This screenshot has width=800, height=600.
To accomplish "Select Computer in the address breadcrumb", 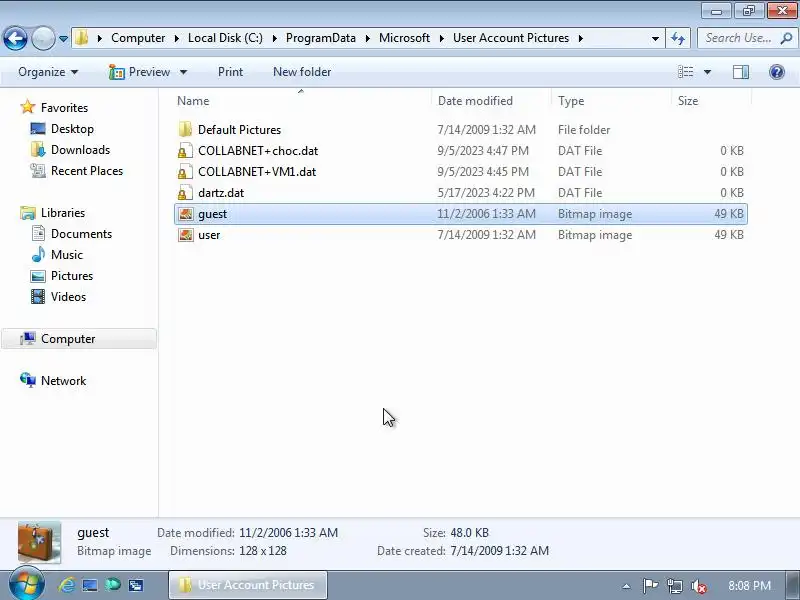I will pos(138,38).
